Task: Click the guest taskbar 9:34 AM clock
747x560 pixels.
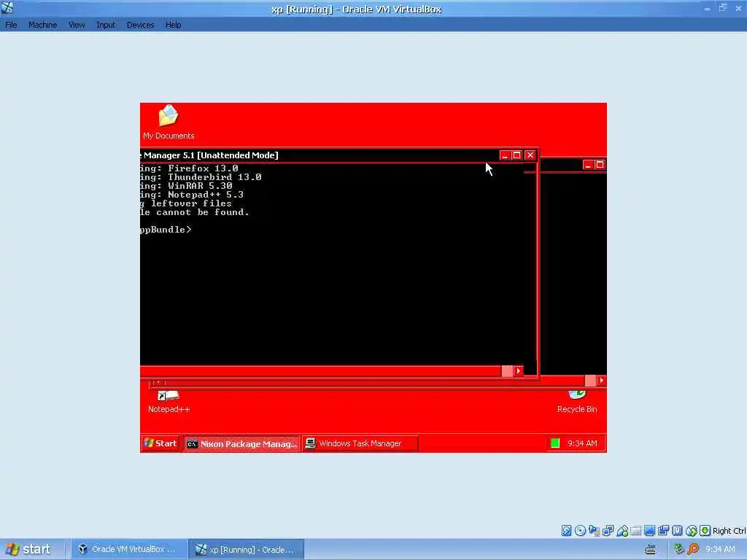Action: (x=582, y=443)
